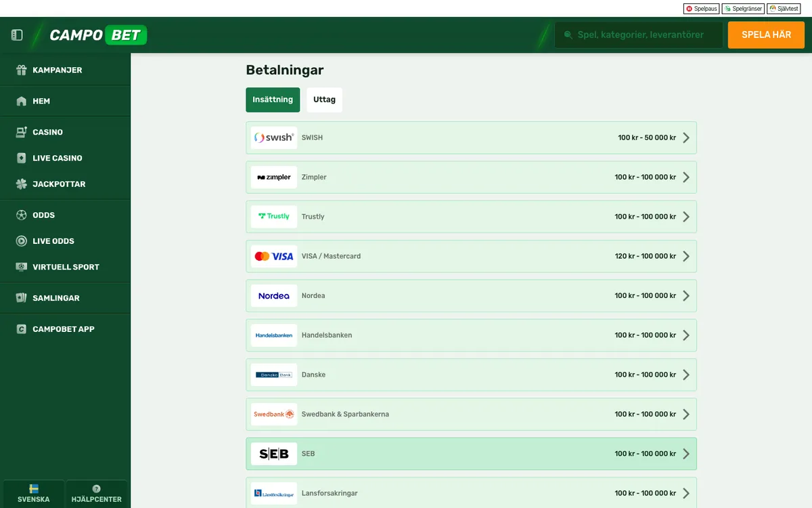Screen dimensions: 812x508
Task: Click the SEB logo
Action: (274, 454)
